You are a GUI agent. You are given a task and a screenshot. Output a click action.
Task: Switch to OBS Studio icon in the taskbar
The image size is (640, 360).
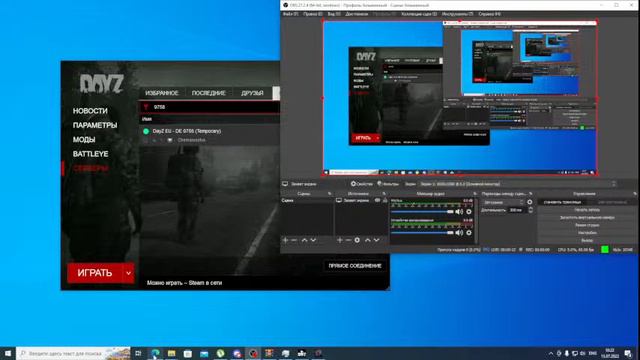253,353
